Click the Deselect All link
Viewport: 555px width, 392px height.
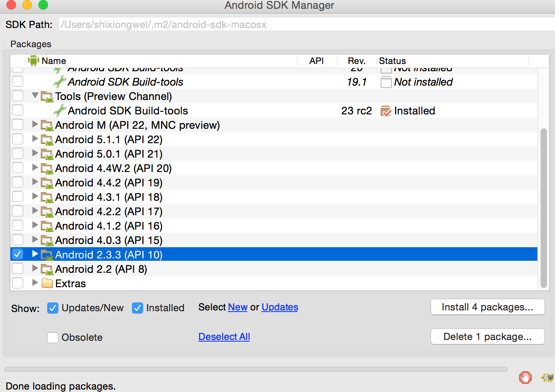click(224, 337)
